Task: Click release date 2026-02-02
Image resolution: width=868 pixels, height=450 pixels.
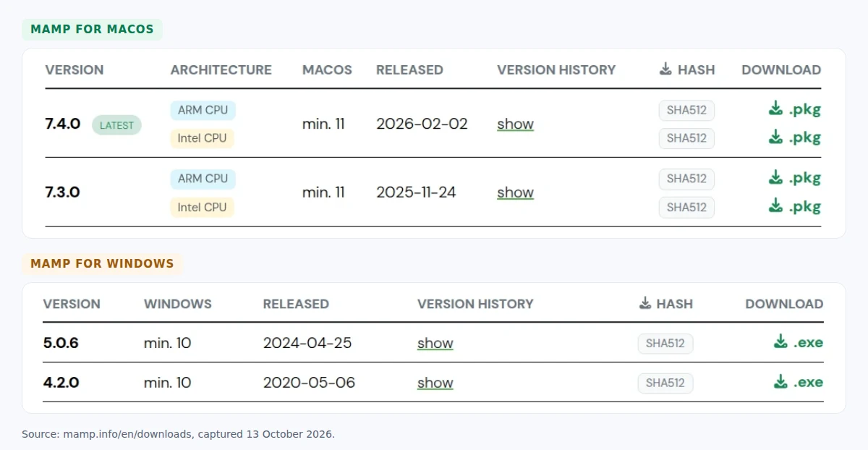Action: [x=422, y=124]
